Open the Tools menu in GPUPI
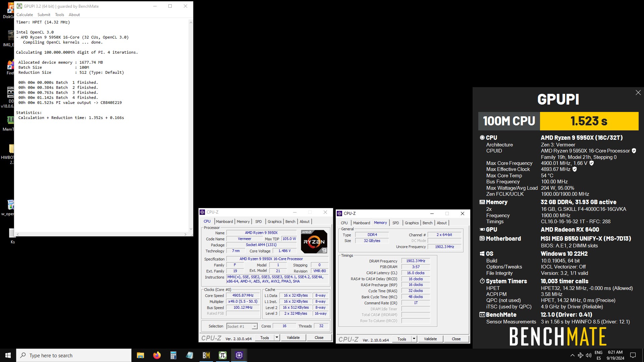Image resolution: width=644 pixels, height=362 pixels. coord(59,15)
